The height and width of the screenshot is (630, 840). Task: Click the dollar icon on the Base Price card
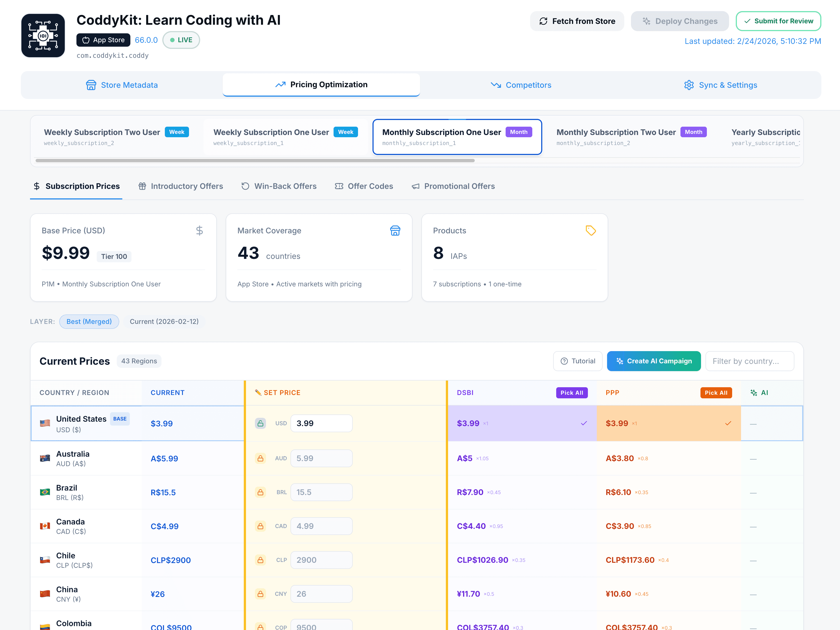pyautogui.click(x=199, y=230)
